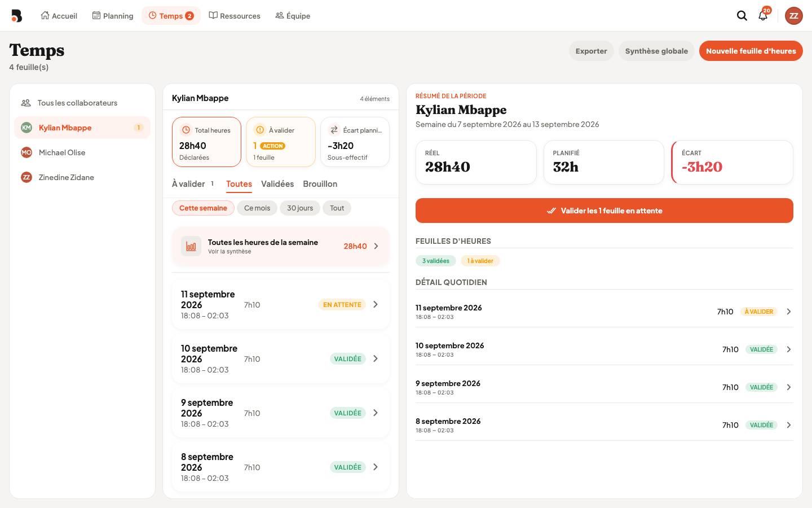Click Valider les 1 feuille en attente
Screen dimensions: 812x508
point(604,211)
